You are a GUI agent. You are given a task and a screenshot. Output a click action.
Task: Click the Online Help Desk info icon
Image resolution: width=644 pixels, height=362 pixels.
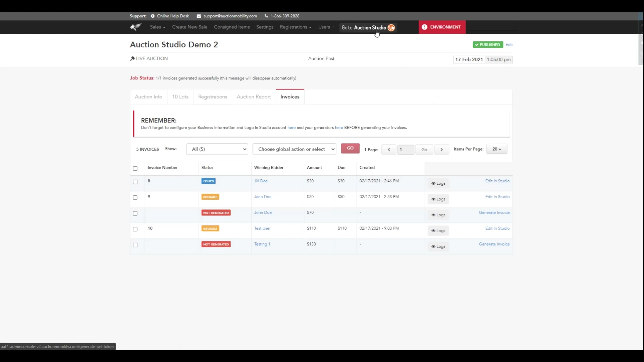pyautogui.click(x=152, y=16)
